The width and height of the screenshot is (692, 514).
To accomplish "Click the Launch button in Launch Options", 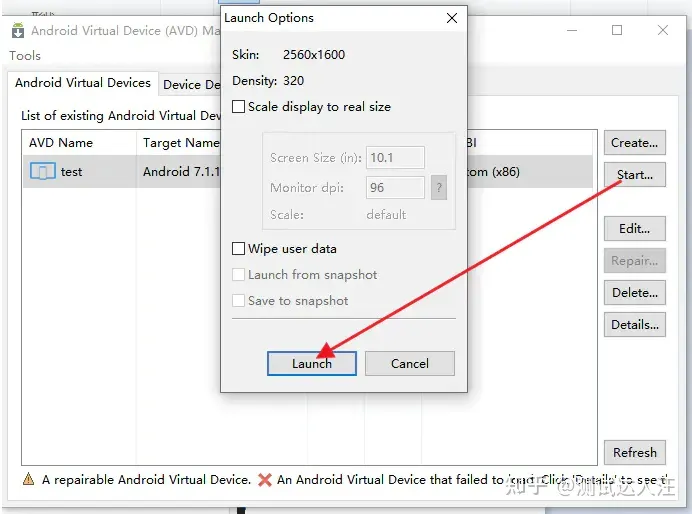I will click(312, 364).
